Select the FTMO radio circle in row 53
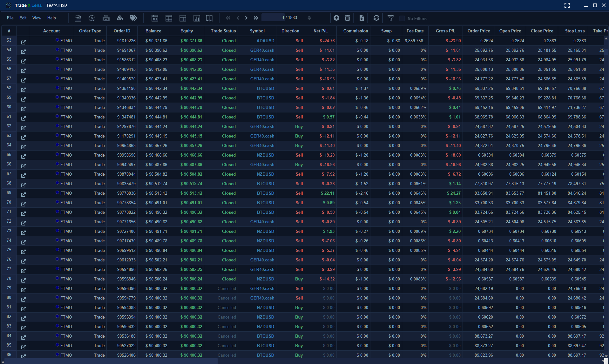 (57, 40)
